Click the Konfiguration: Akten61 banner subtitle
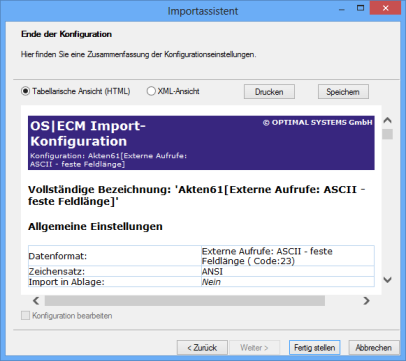The image size is (406, 361). pyautogui.click(x=108, y=160)
